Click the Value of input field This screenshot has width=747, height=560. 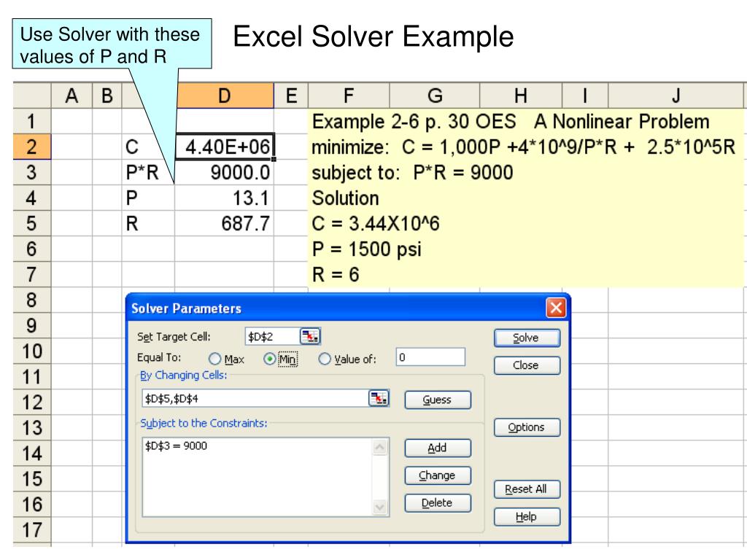coord(430,357)
